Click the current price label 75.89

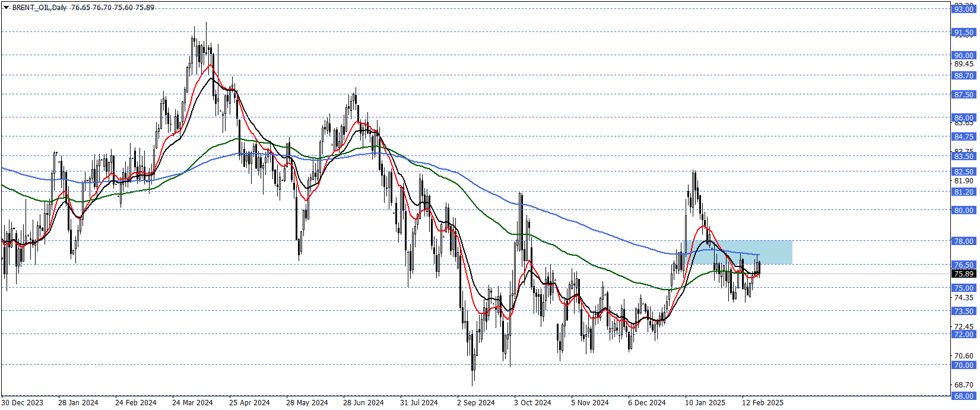click(964, 274)
